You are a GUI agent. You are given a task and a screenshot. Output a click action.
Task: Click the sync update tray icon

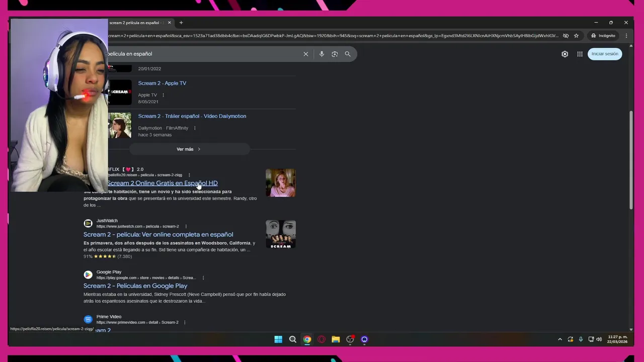[570, 339]
